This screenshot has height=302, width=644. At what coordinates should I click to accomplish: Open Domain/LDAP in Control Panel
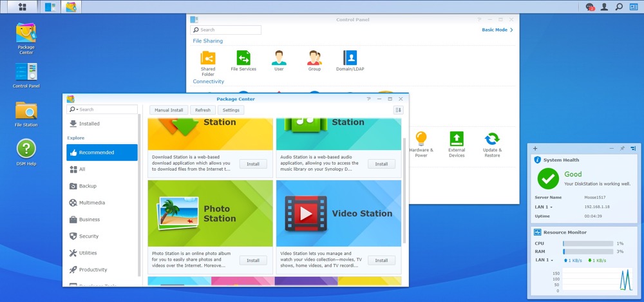[x=350, y=61]
